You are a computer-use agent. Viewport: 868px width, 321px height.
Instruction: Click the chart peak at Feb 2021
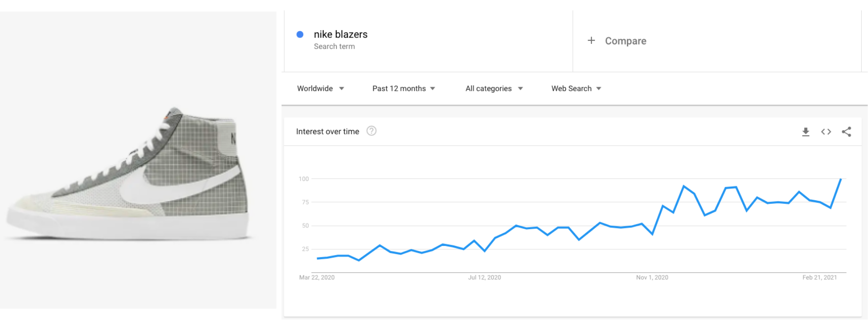tap(841, 179)
